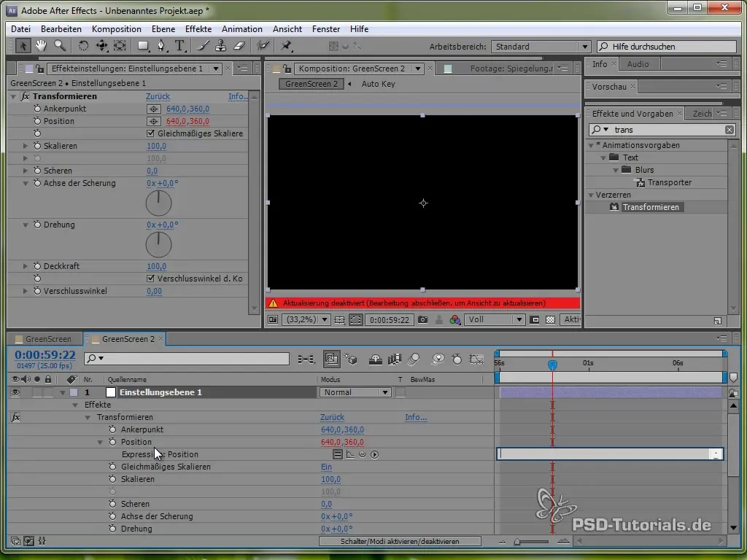
Task: Click Zurück link in effect panel
Action: 158,96
